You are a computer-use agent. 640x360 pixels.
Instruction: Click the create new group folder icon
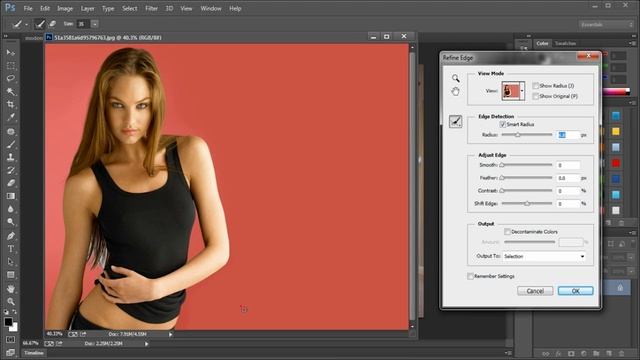tap(596, 353)
